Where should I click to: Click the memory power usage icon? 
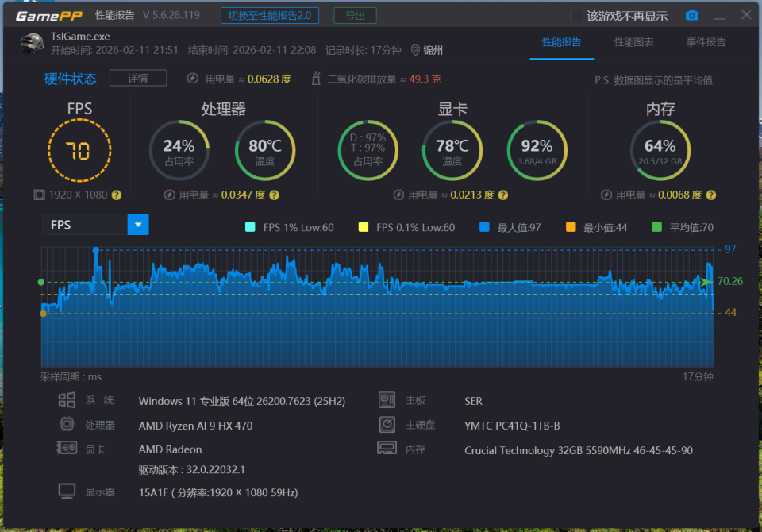click(606, 195)
